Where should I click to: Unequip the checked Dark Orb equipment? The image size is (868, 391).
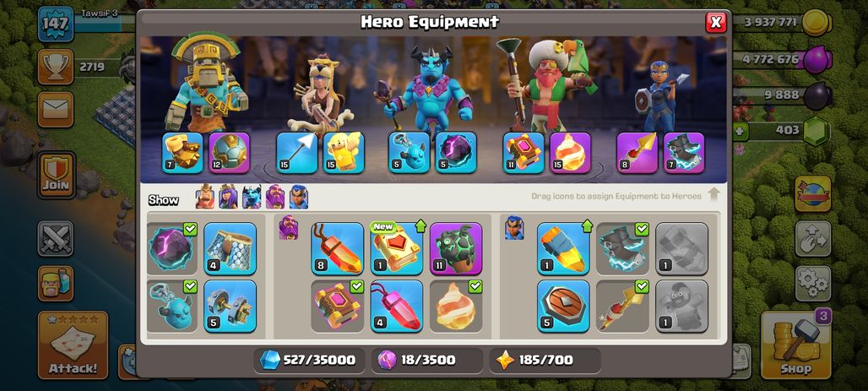point(171,248)
